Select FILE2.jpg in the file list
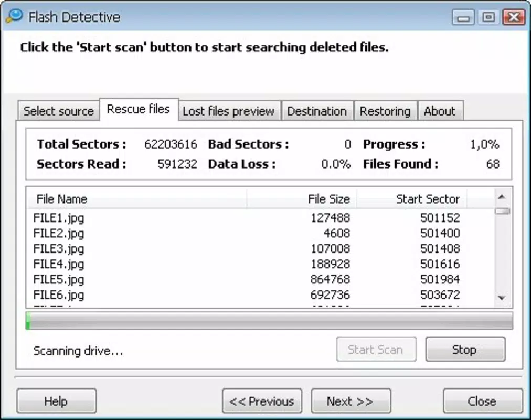This screenshot has width=531, height=420. 59,234
